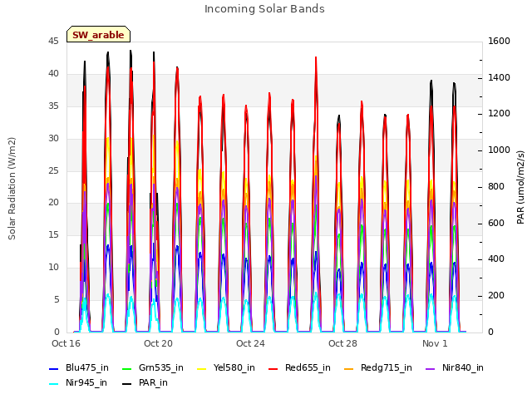
Task: Click the 1200 right-axis tick label
Action: click(x=499, y=114)
